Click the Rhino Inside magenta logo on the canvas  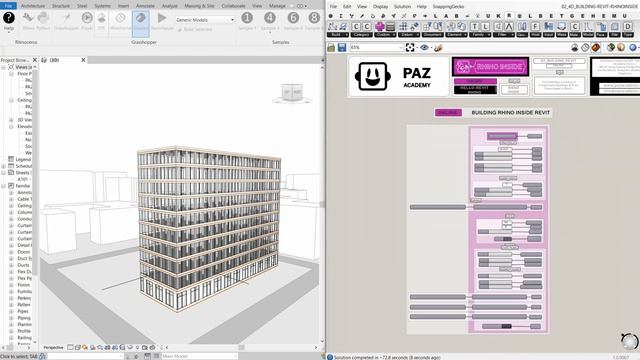(491, 67)
